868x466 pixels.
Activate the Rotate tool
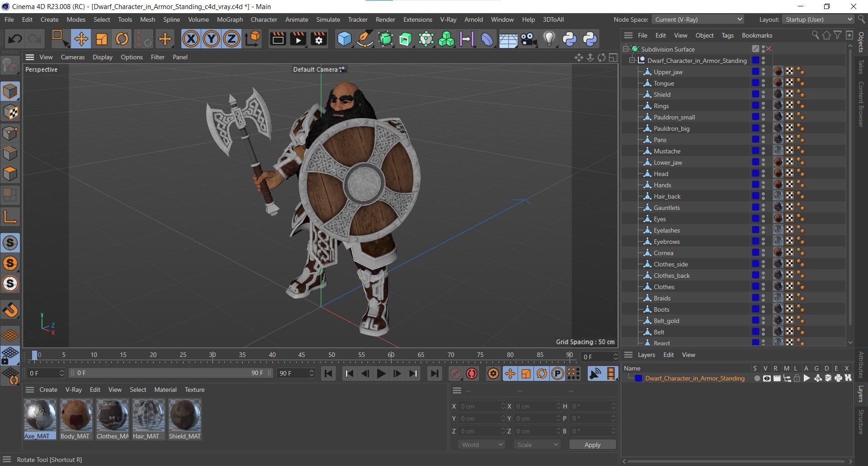click(x=122, y=39)
